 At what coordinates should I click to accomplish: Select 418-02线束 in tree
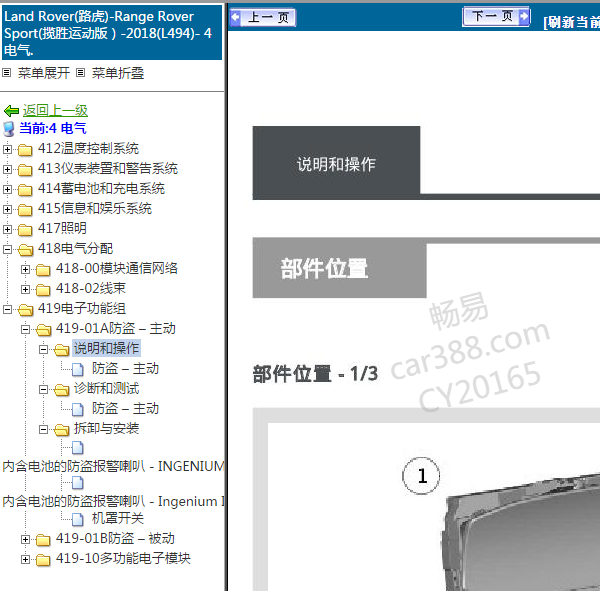click(91, 288)
